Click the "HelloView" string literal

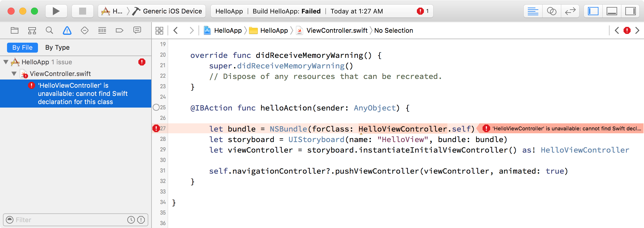[403, 139]
